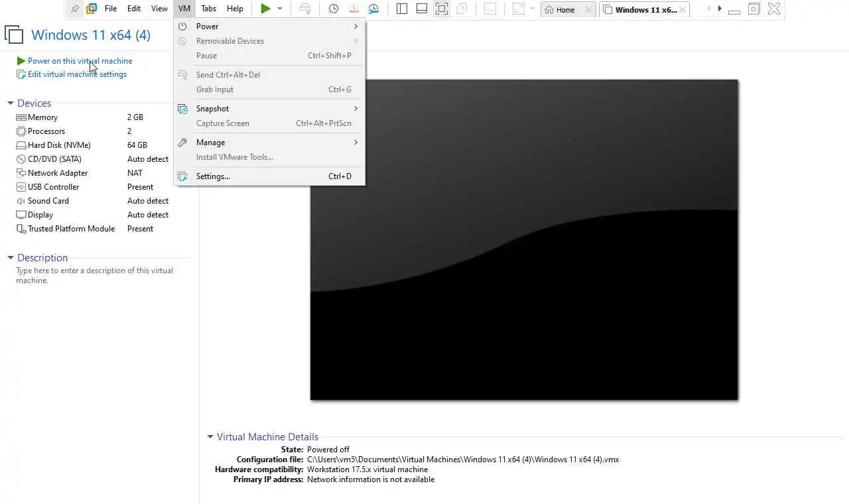849x504 pixels.
Task: Click the console view terminal toolbar icon
Action: [x=490, y=9]
